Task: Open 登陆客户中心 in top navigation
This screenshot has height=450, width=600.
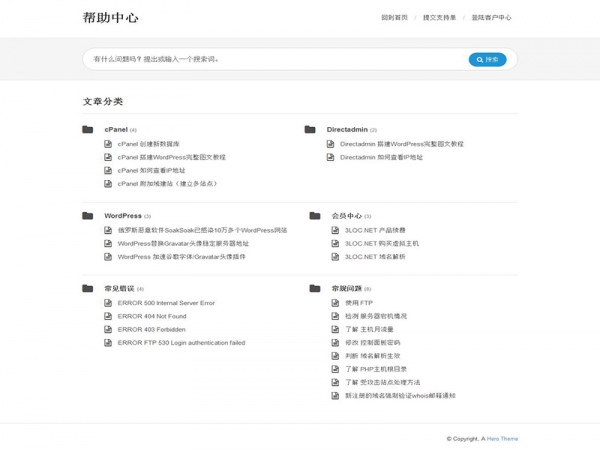Action: pos(491,18)
